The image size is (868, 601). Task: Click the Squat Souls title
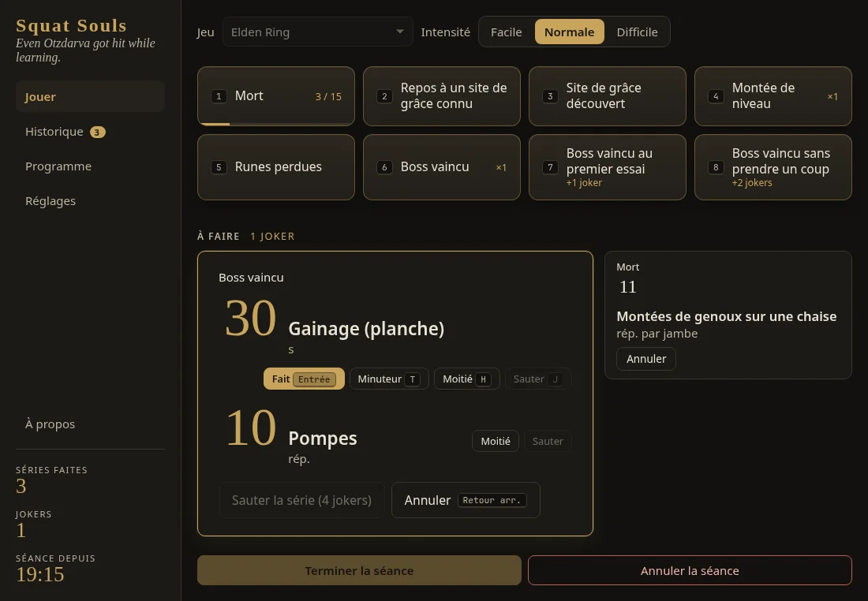coord(71,25)
